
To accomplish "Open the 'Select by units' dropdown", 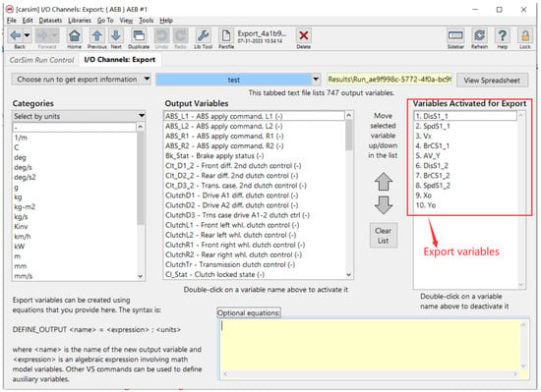I will 79,116.
